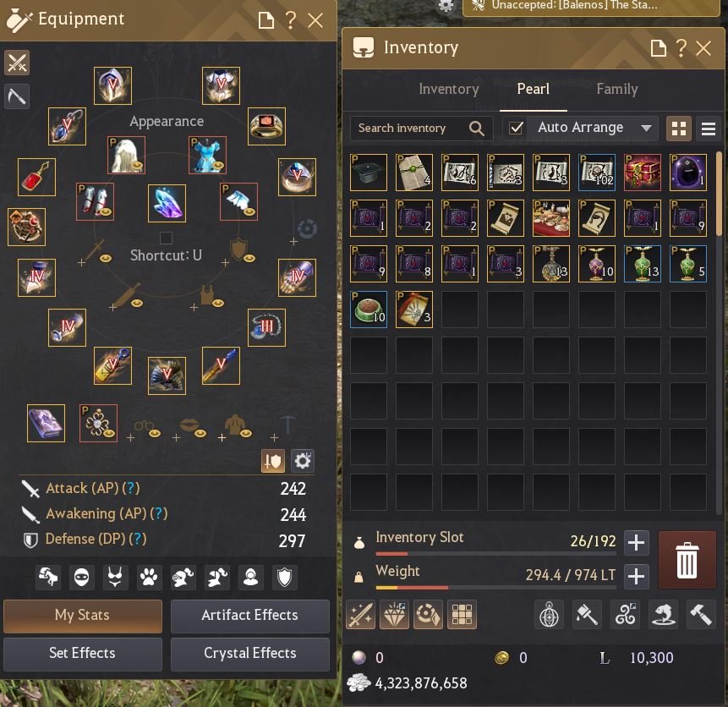This screenshot has width=728, height=707.
Task: Open the diamond crystal icon in inventory
Action: [x=394, y=615]
